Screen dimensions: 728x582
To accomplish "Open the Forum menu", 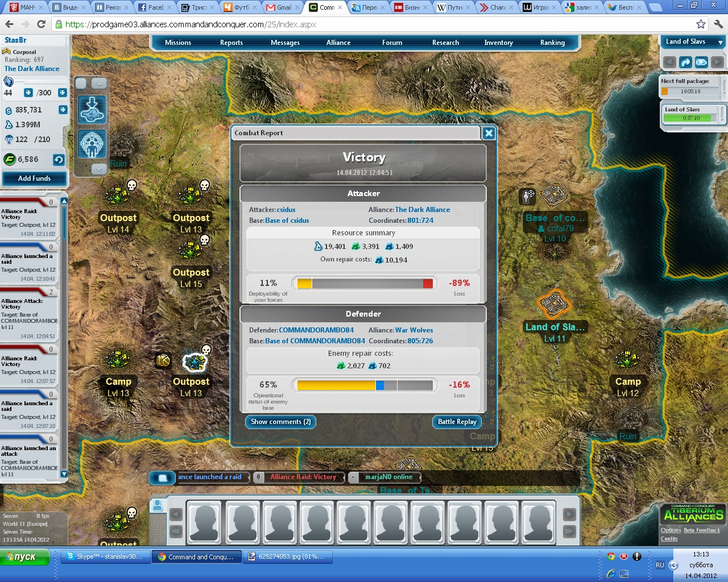I will (x=392, y=43).
